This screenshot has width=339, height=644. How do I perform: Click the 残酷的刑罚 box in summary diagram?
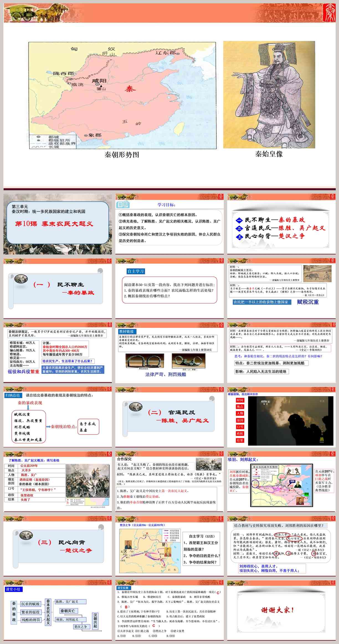pyautogui.click(x=31, y=620)
